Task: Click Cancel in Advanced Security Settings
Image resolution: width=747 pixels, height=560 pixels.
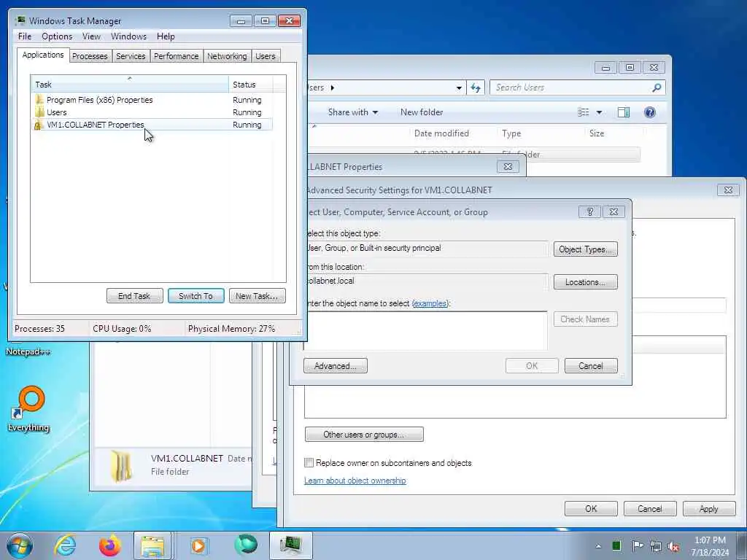Action: 650,508
